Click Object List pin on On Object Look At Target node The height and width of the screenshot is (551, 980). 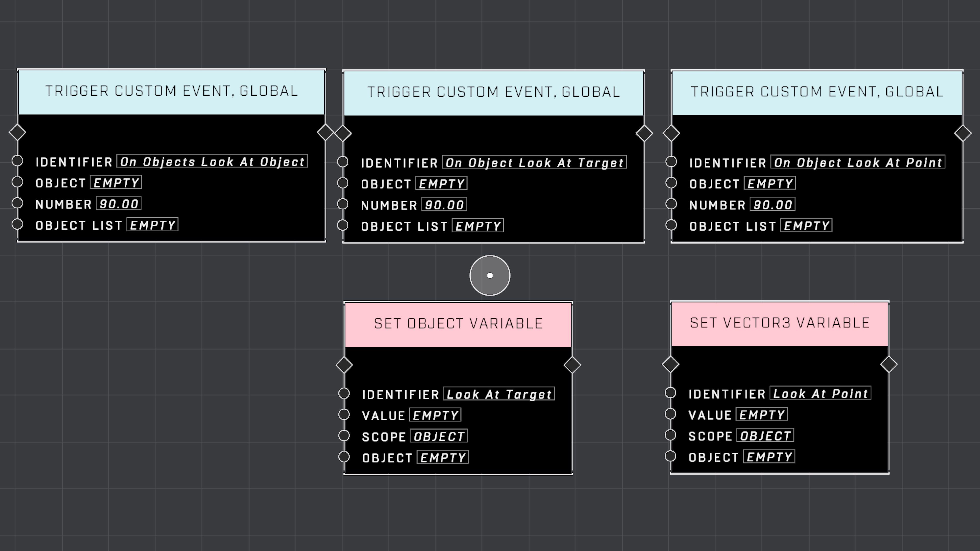(x=343, y=225)
